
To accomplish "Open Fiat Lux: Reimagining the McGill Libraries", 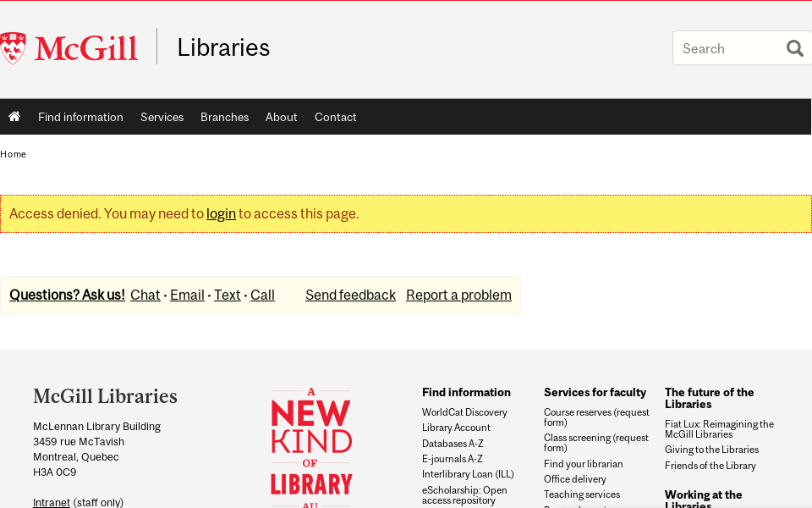I will tap(719, 428).
